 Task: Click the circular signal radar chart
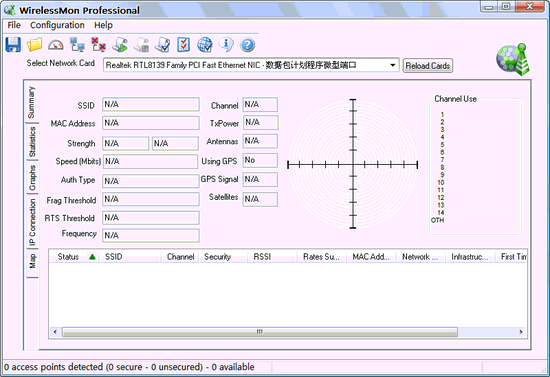point(353,164)
